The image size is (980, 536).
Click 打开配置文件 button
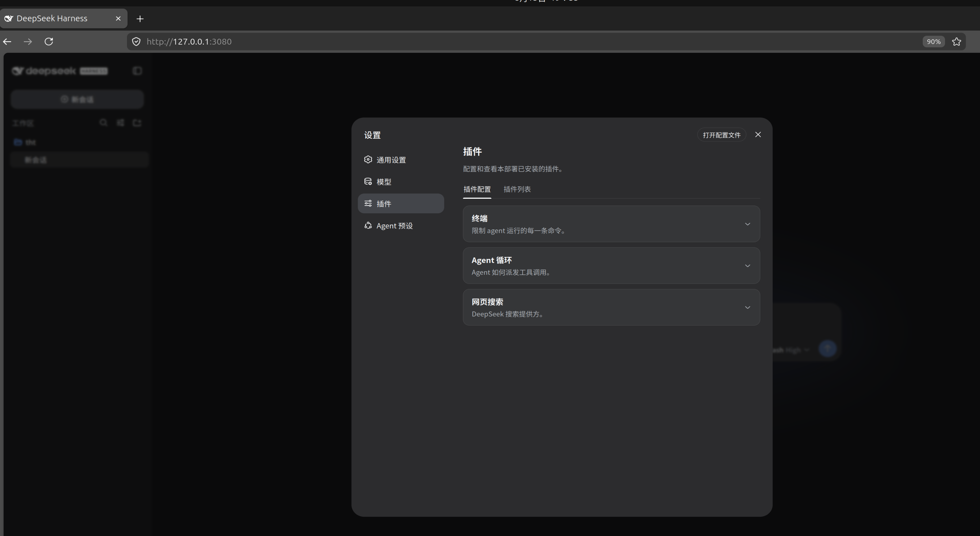coord(721,135)
